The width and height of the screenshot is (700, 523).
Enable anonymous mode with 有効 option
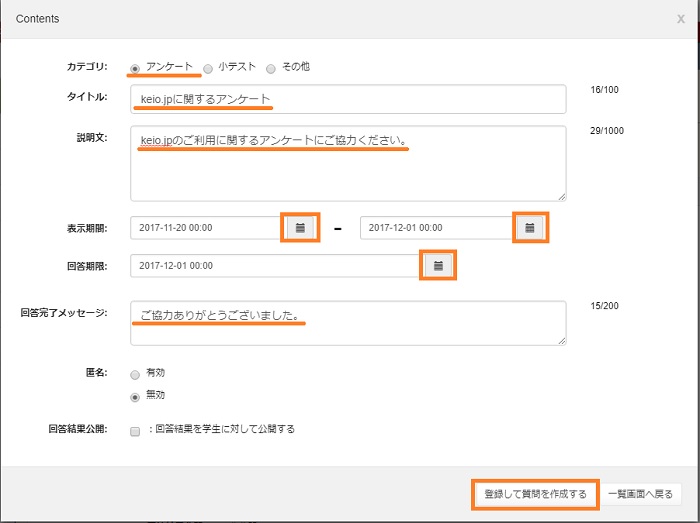[135, 374]
